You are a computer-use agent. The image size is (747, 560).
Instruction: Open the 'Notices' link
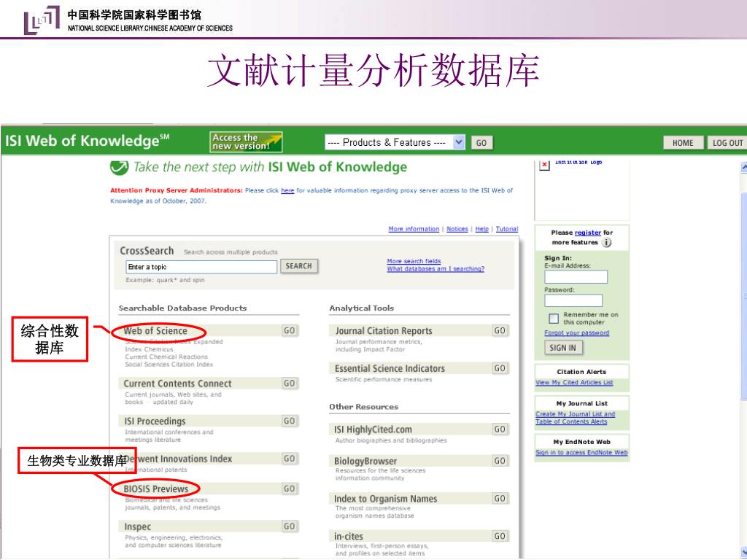[457, 229]
